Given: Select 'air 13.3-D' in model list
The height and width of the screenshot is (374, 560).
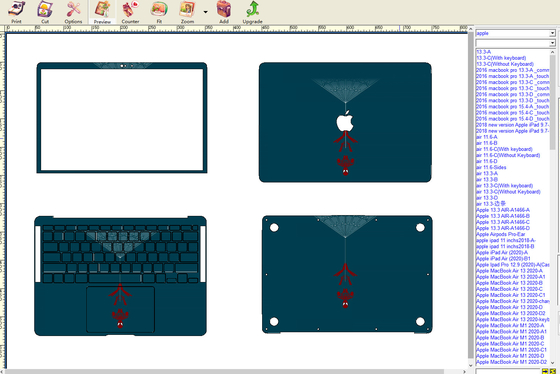Looking at the screenshot, I should pyautogui.click(x=487, y=198).
